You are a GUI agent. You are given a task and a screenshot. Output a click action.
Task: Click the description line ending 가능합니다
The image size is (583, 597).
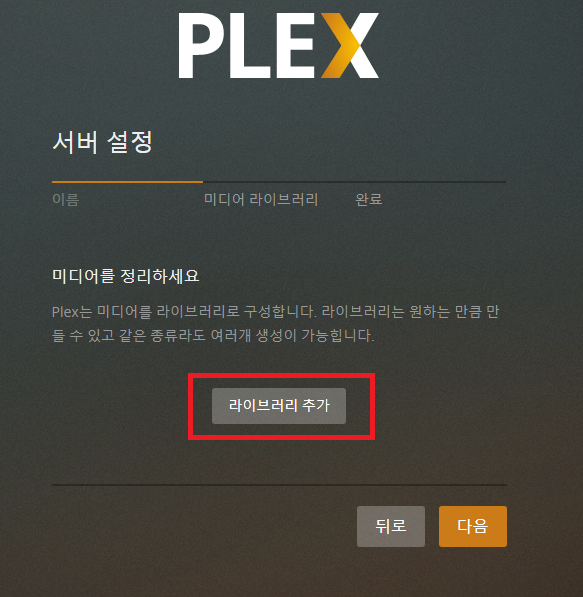[x=213, y=335]
